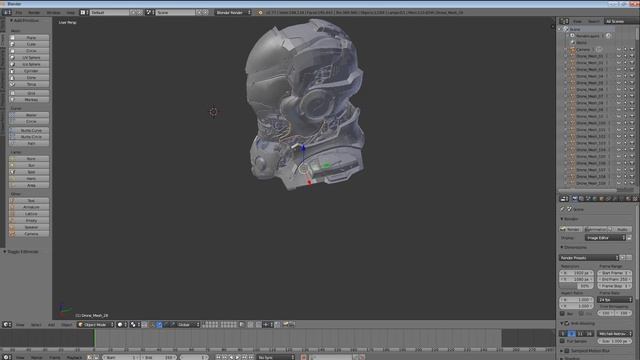Click the Camera object icon in tool shelf
The height and width of the screenshot is (360, 640).
12,234
